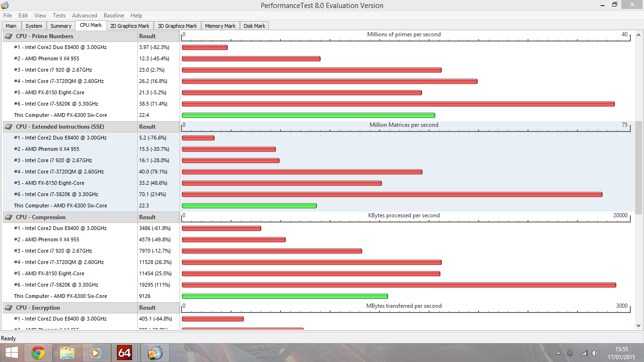The width and height of the screenshot is (644, 362).
Task: Click the red Compression bar for i7-5820K
Action: coord(399,285)
